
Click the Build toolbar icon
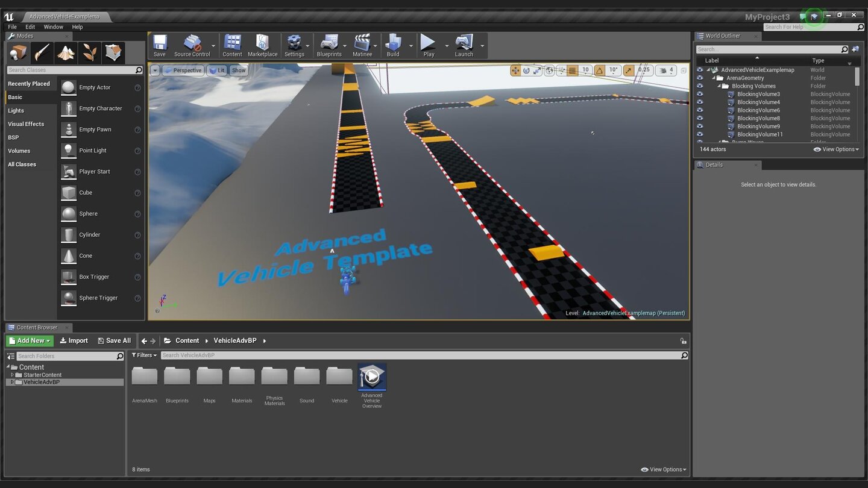[x=392, y=45]
